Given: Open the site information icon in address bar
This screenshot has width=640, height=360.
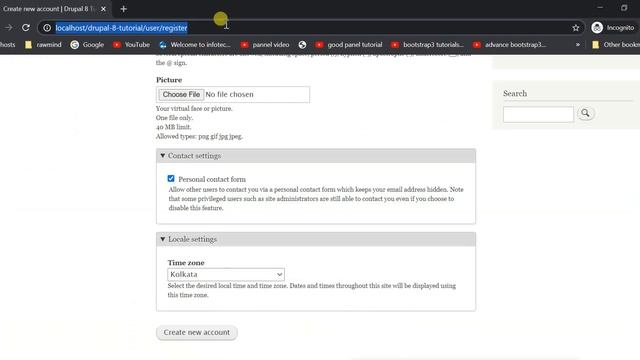Looking at the screenshot, I should pyautogui.click(x=47, y=28).
